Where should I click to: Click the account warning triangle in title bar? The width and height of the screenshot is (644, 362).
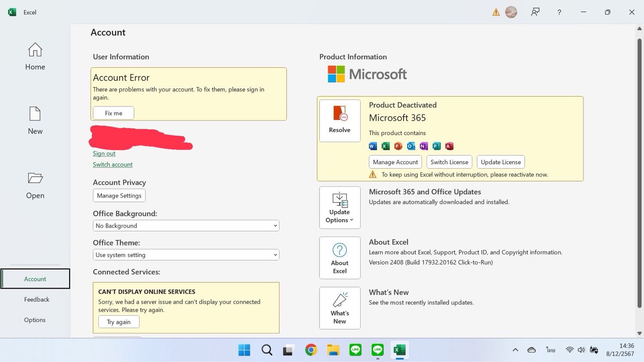[x=496, y=12]
